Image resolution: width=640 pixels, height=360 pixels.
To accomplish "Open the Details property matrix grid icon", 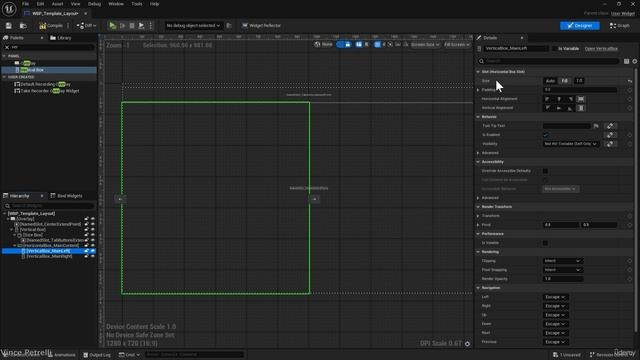I will (626, 61).
